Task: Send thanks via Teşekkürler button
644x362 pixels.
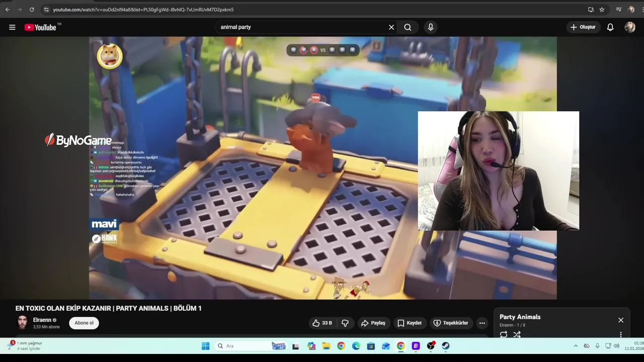Action: [451, 323]
